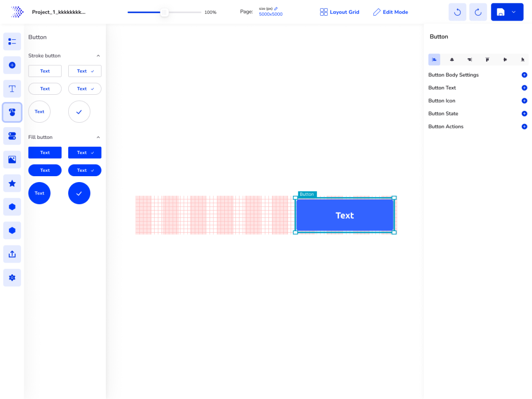Open the Upload panel in the sidebar

tap(12, 254)
